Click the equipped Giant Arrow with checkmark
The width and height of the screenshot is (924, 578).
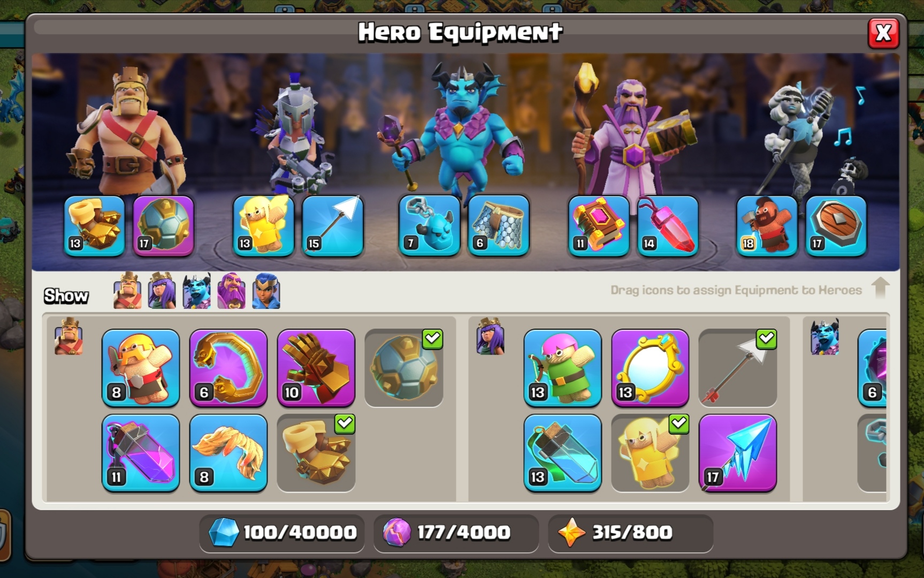(738, 368)
